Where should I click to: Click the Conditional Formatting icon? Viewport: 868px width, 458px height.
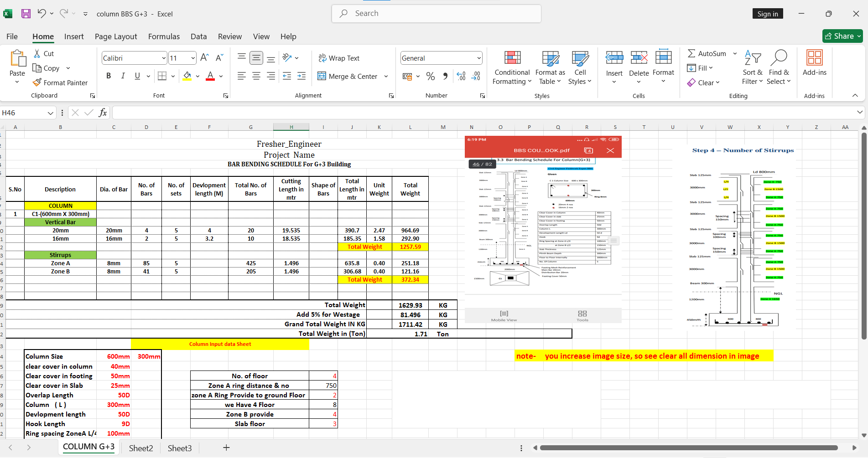(x=512, y=58)
